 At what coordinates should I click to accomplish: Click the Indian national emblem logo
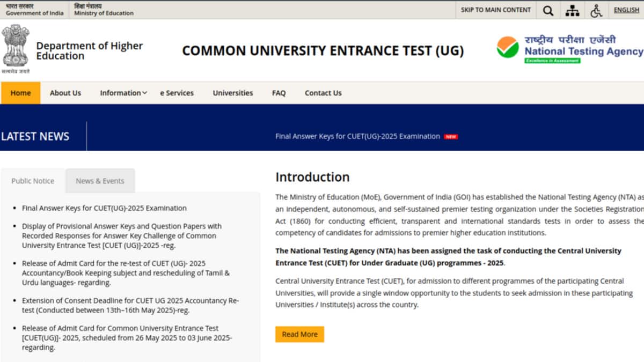(16, 49)
